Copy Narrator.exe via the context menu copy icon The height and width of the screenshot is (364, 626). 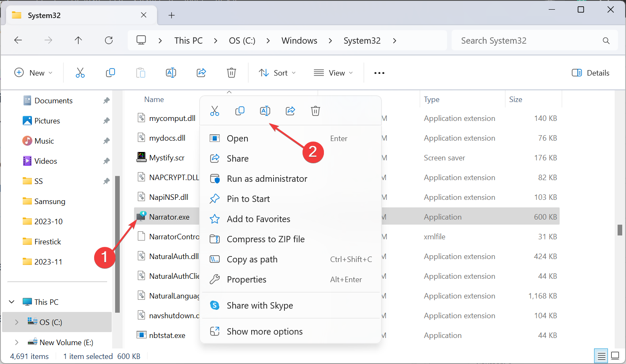240,110
